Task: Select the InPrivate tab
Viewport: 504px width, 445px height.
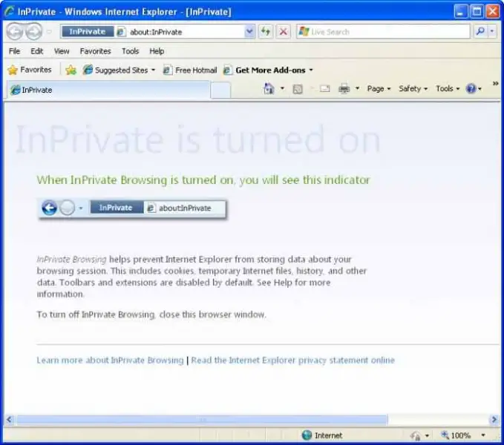Action: 108,90
